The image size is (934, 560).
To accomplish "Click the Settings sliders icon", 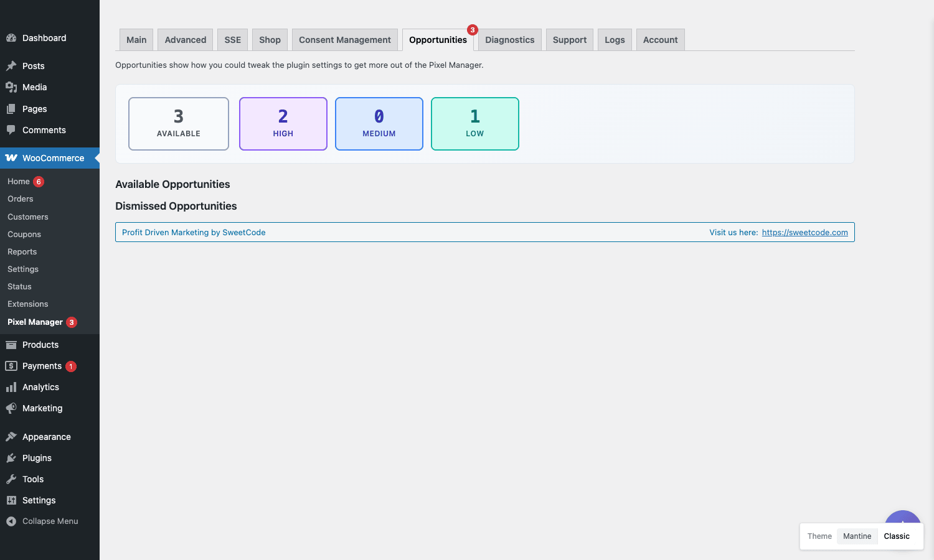I will coord(11,500).
